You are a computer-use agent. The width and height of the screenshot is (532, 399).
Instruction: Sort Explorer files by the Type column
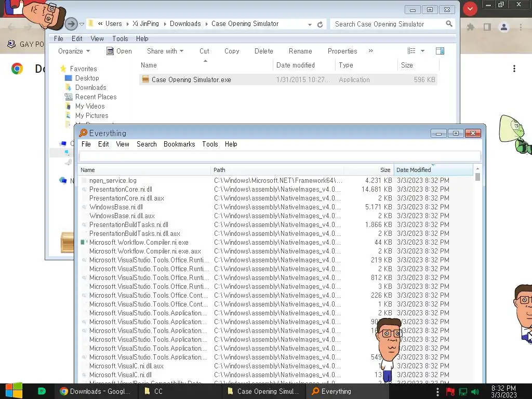pyautogui.click(x=366, y=65)
